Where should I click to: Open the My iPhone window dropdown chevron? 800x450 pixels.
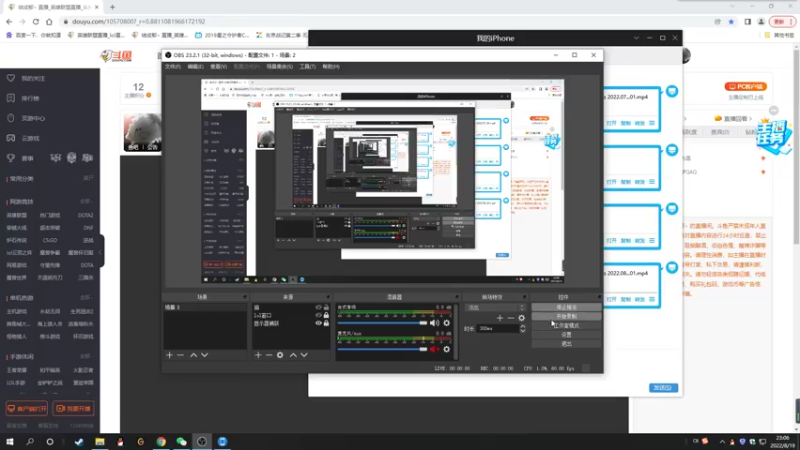tap(636, 38)
